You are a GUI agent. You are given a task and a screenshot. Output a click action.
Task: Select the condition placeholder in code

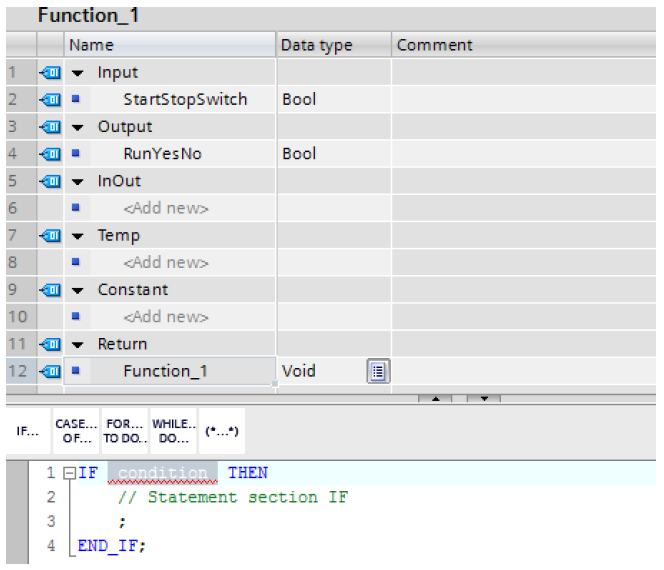click(x=163, y=473)
